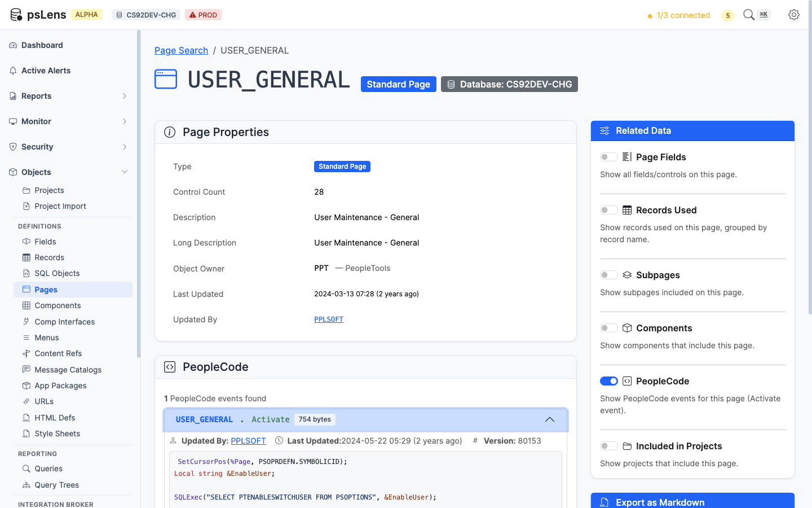Click the Reports document icon
Image resolution: width=812 pixels, height=508 pixels.
coord(13,96)
